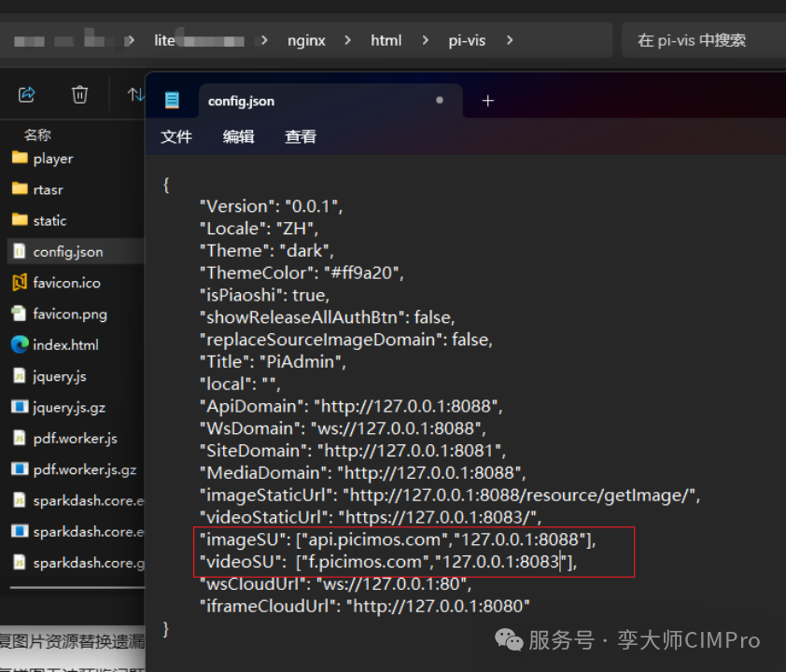Select the favicon.ico file

coord(66,283)
